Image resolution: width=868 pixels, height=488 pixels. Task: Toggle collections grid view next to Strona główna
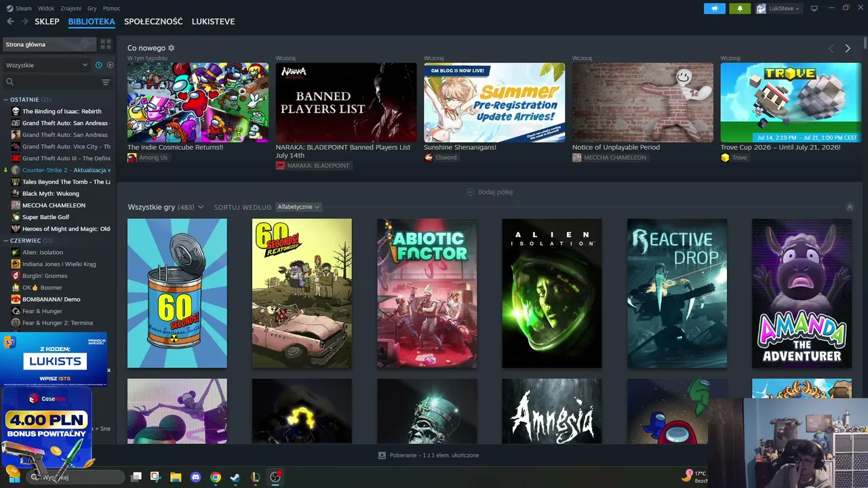pos(106,44)
